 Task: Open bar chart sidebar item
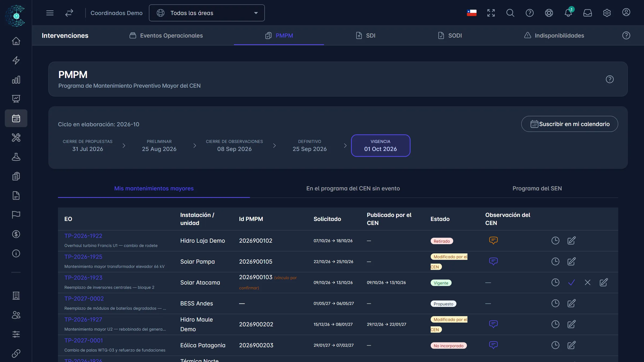[16, 80]
